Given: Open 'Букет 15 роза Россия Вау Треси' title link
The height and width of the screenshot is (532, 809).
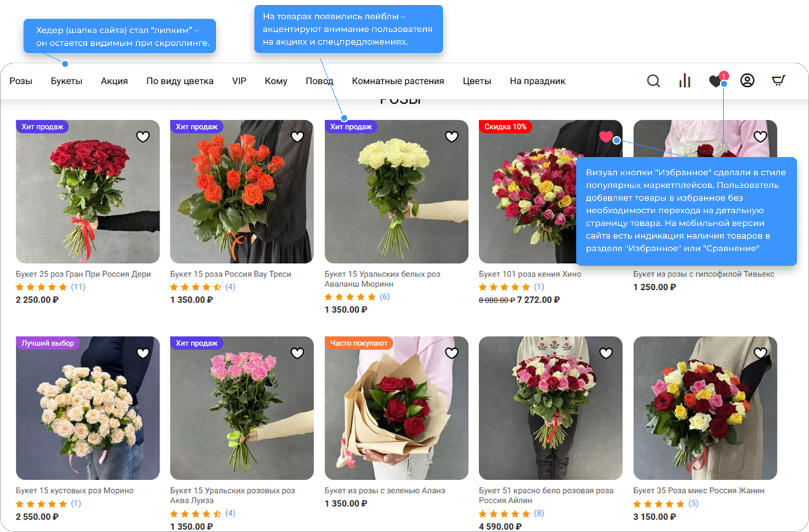Looking at the screenshot, I should 230,274.
